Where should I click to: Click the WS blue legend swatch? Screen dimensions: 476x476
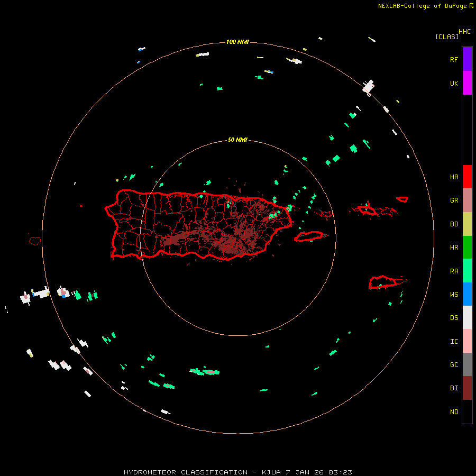467,294
